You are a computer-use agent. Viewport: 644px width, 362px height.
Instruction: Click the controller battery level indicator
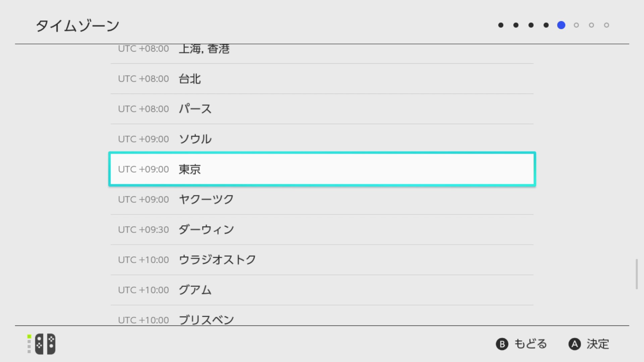[x=29, y=344]
